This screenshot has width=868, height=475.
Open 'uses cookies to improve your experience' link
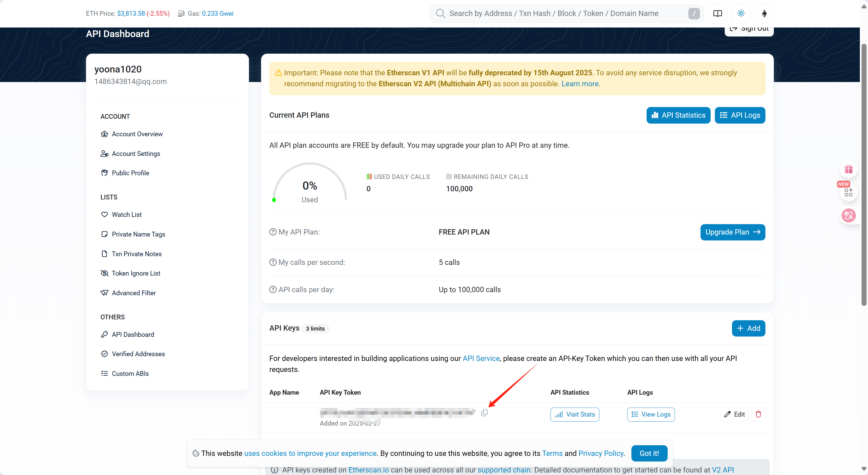(310, 453)
